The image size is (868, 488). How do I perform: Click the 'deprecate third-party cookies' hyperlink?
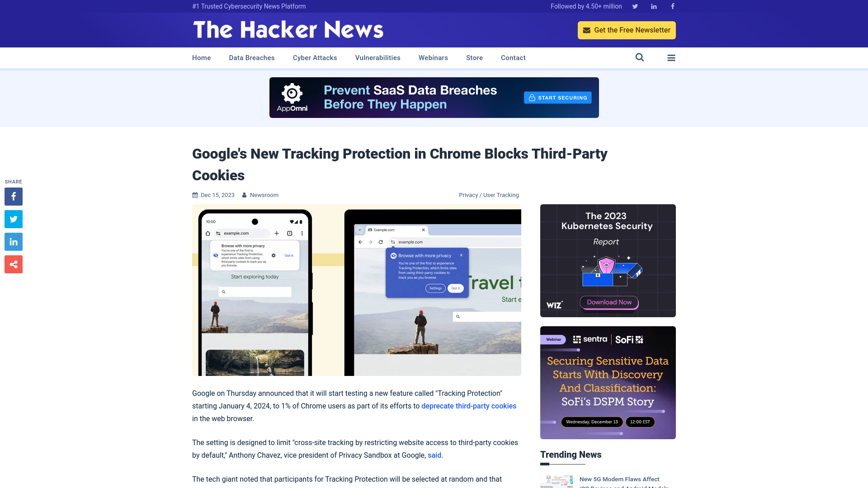tap(468, 406)
